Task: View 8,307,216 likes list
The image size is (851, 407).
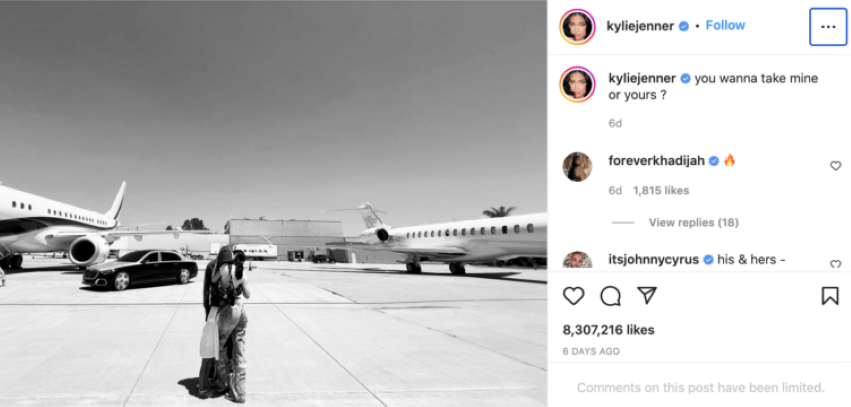Action: click(608, 330)
